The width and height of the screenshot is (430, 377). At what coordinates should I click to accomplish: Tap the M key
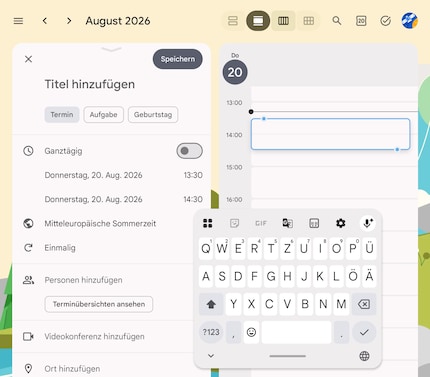pyautogui.click(x=341, y=304)
